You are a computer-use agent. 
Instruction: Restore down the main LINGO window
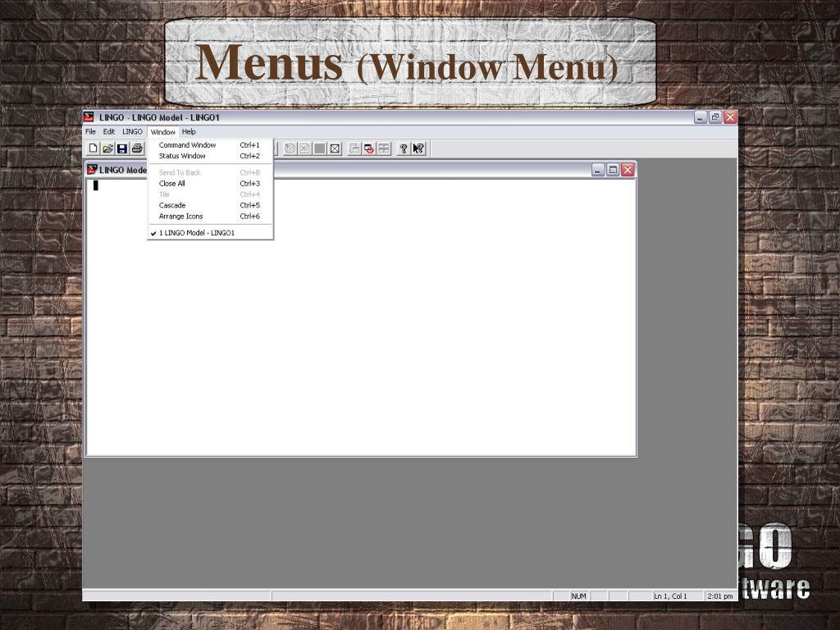pos(715,116)
